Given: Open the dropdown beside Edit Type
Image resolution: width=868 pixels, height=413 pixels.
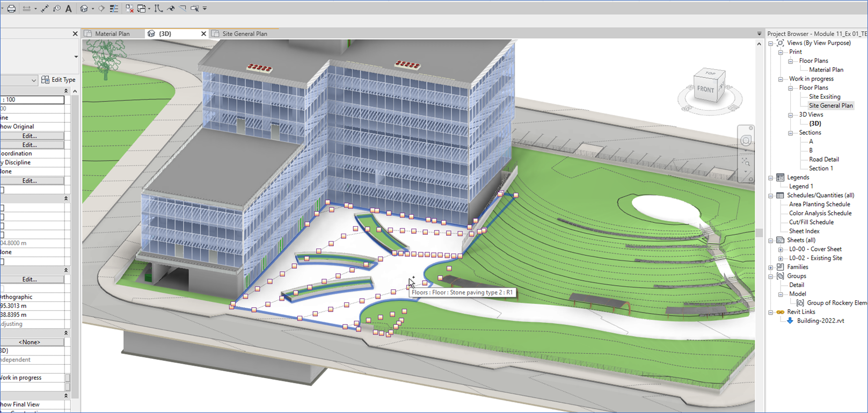Looking at the screenshot, I should 33,80.
